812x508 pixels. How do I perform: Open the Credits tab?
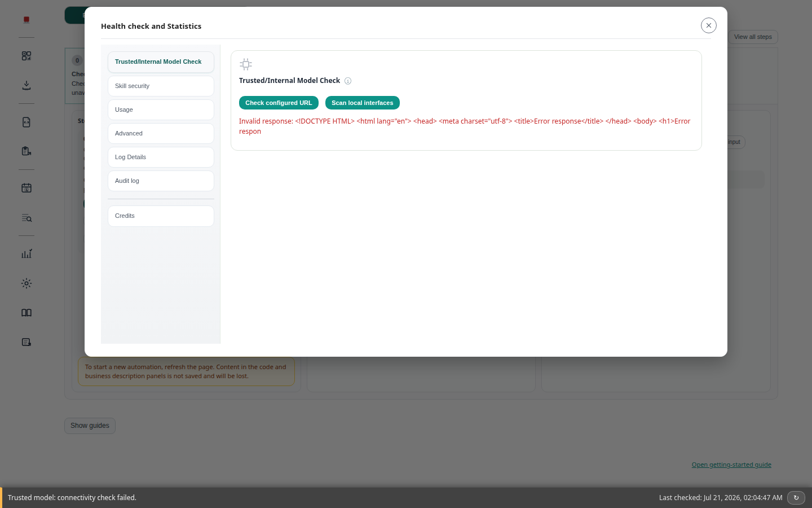161,216
